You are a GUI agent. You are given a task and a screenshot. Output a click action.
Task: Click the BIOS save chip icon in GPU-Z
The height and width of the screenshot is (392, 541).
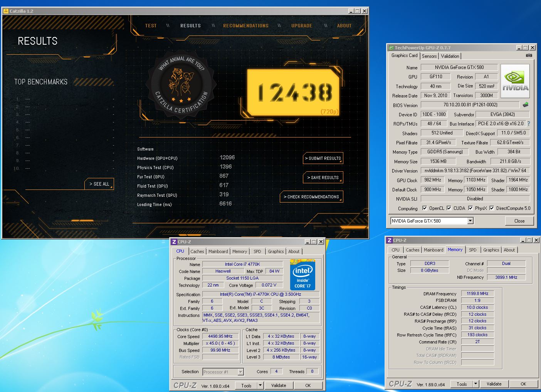pyautogui.click(x=526, y=105)
